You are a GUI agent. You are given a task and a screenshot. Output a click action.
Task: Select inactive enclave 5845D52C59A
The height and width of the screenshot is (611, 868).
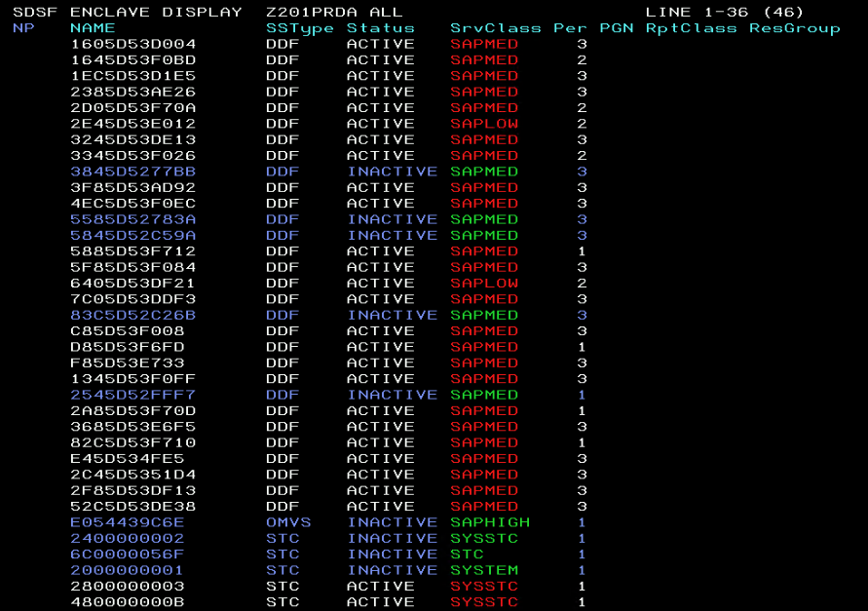pyautogui.click(x=133, y=236)
